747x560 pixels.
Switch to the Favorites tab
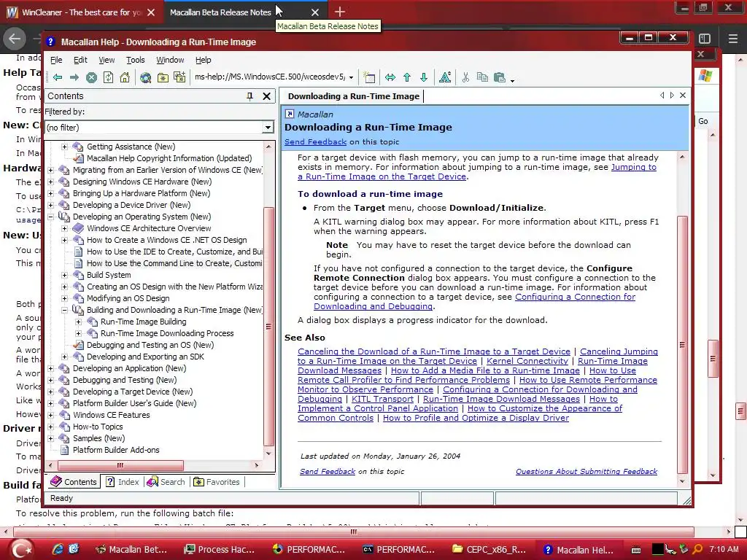(x=216, y=482)
